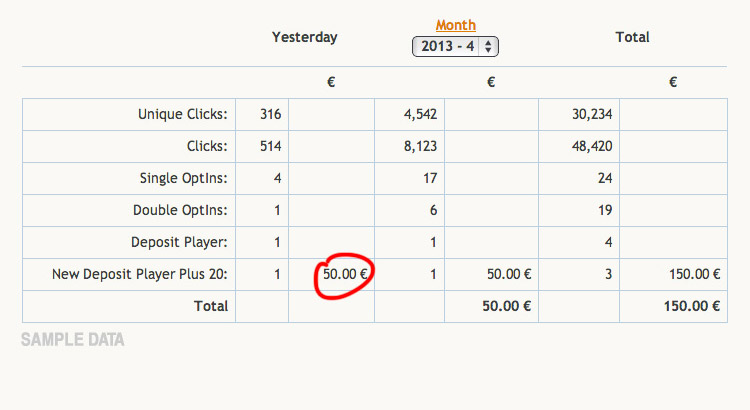Click the 150.00 € bold total amount

(x=692, y=306)
